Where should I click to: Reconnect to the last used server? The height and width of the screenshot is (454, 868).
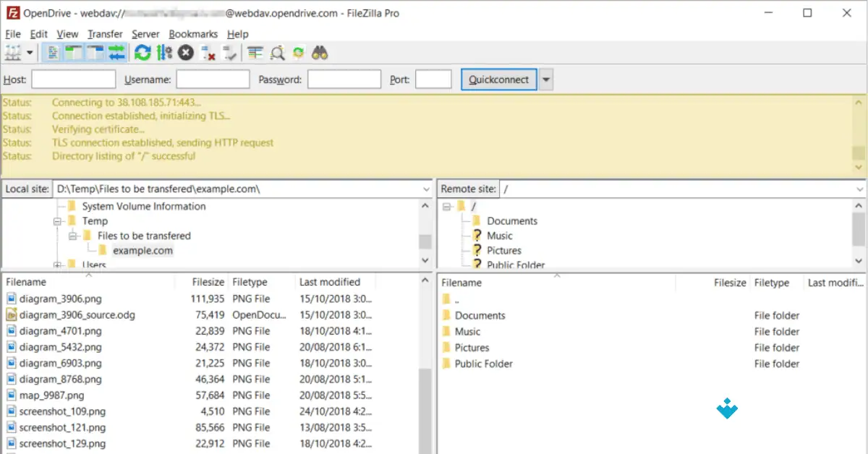point(230,52)
